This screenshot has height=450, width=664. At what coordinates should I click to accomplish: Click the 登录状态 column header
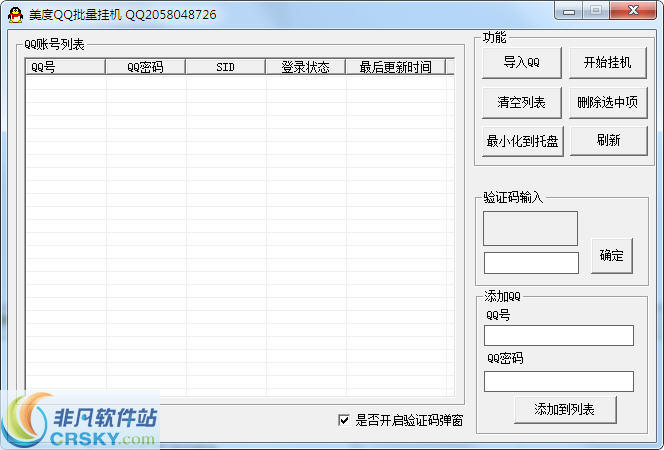point(305,67)
